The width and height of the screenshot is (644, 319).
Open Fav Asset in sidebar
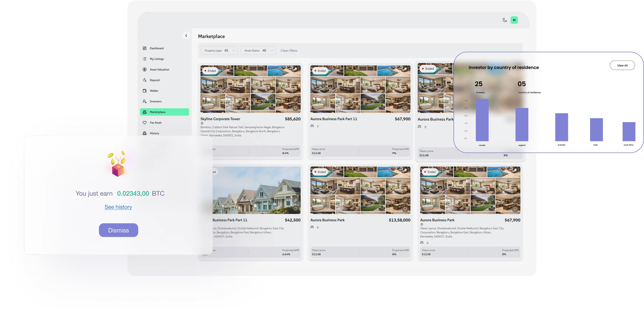(x=164, y=123)
